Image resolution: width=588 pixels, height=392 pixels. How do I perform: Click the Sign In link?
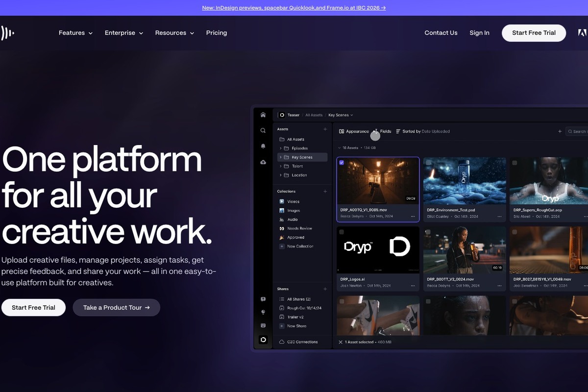[479, 33]
